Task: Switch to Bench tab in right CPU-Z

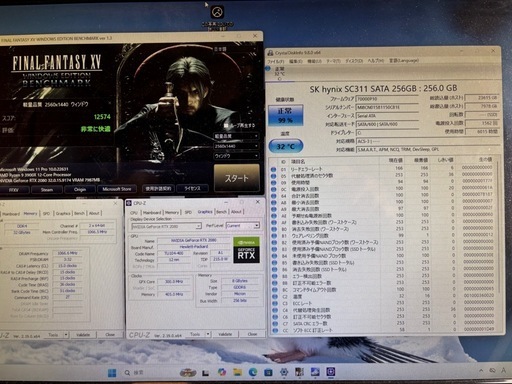Action: pyautogui.click(x=221, y=212)
